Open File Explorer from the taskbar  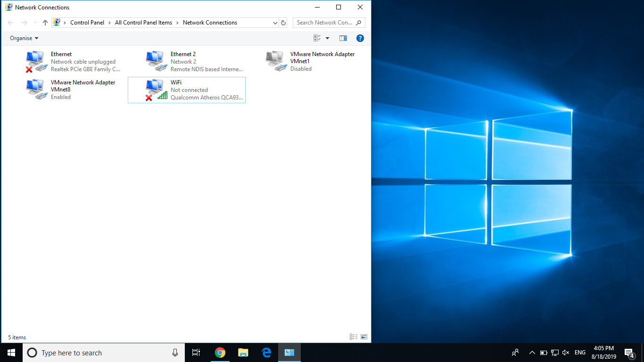click(243, 353)
